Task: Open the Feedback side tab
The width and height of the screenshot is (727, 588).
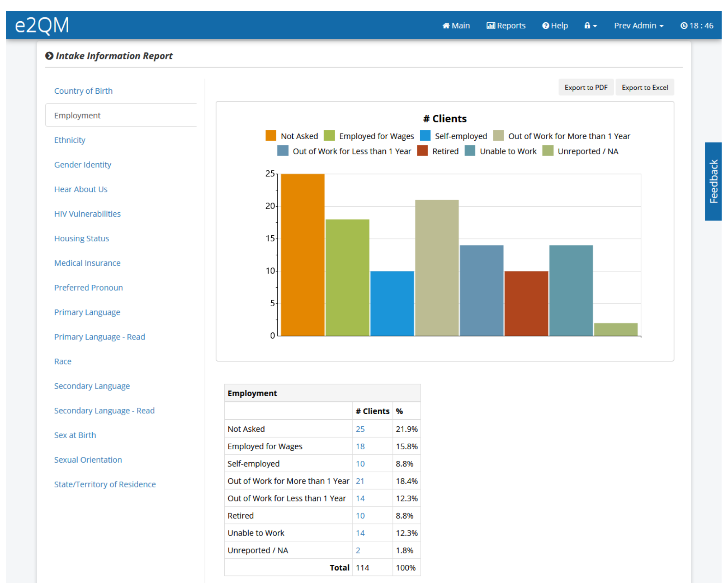Action: click(x=713, y=182)
